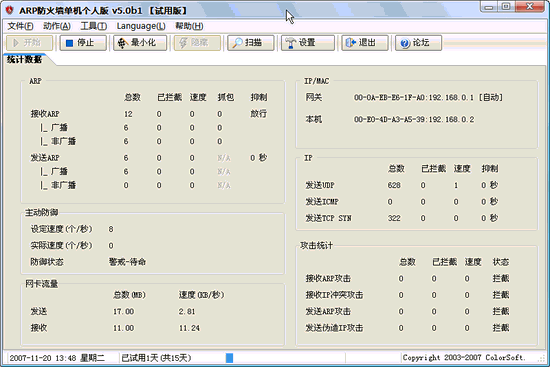Click the 本机 label in IP/MAC group
Viewport: 550px width, 367px height.
tap(314, 120)
